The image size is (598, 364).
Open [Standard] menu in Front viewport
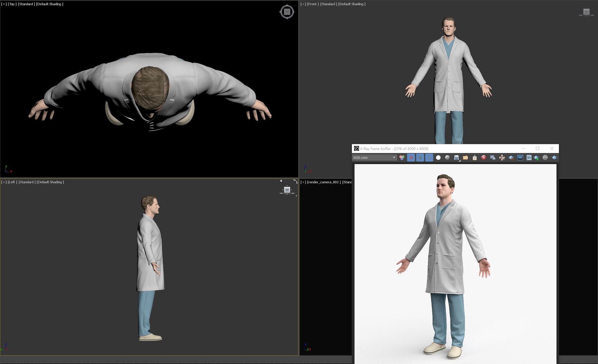coord(328,4)
